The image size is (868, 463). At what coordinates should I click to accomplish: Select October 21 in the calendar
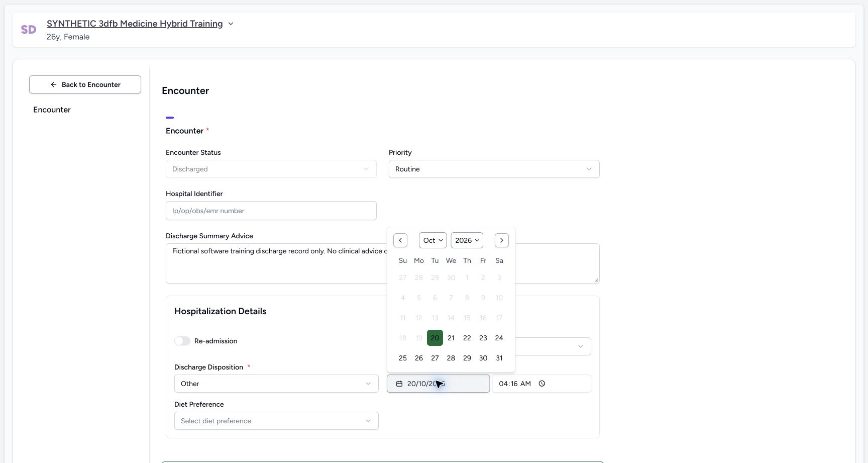click(451, 338)
